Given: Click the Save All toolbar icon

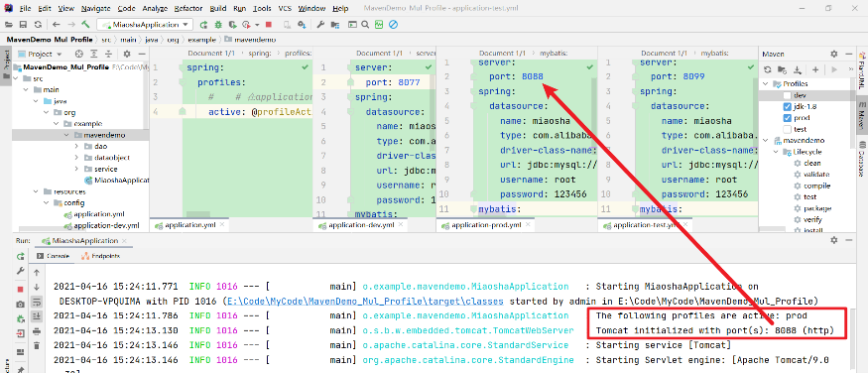Looking at the screenshot, I should click(x=23, y=25).
